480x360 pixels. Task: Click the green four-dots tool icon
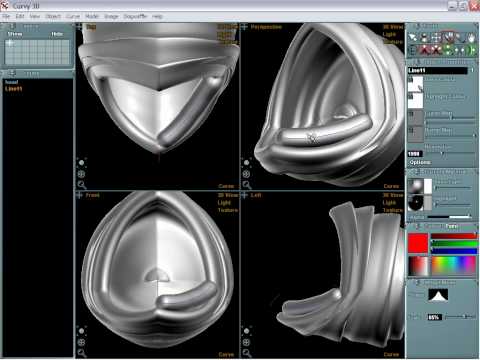pyautogui.click(x=448, y=50)
